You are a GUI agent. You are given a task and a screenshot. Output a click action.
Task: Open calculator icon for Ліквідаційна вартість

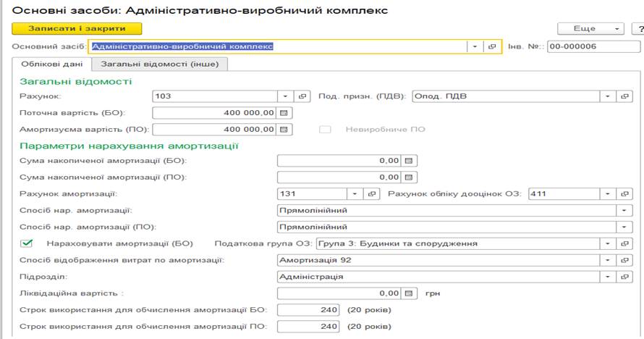pos(409,293)
